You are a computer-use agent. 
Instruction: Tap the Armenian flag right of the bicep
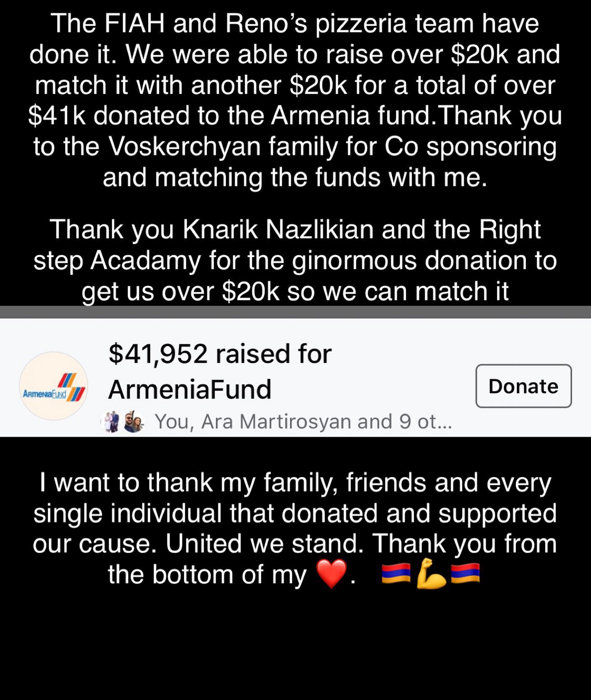click(465, 573)
